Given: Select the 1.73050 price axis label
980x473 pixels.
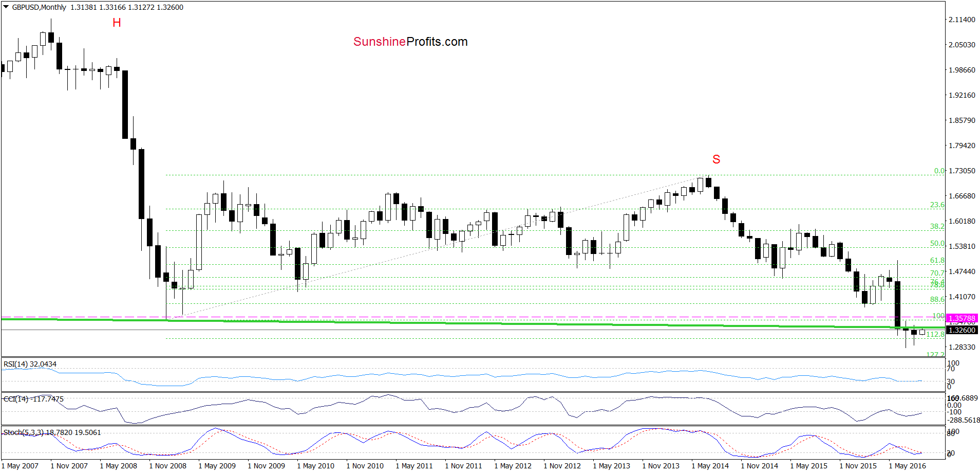Looking at the screenshot, I should pyautogui.click(x=962, y=171).
